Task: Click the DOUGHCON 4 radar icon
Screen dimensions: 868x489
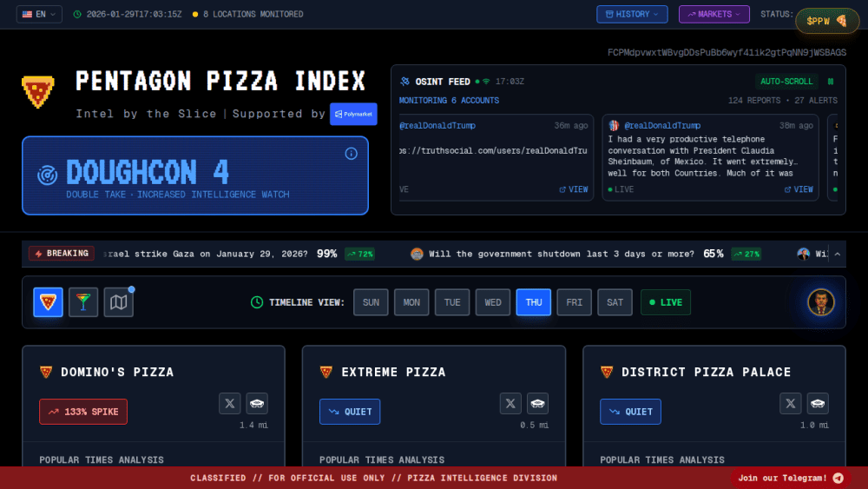Action: coord(47,175)
